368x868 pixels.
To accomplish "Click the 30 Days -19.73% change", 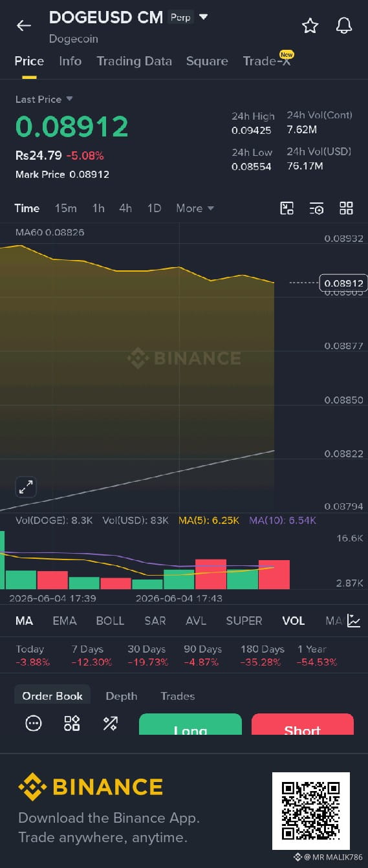I will click(x=147, y=656).
